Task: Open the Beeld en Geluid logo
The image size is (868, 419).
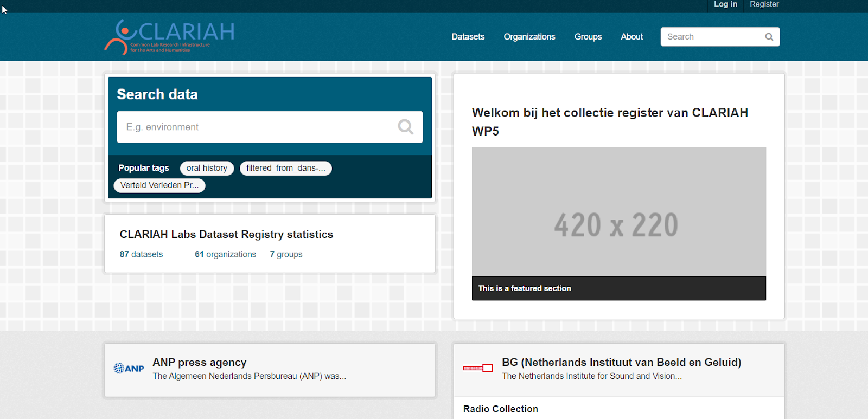Action: click(477, 369)
